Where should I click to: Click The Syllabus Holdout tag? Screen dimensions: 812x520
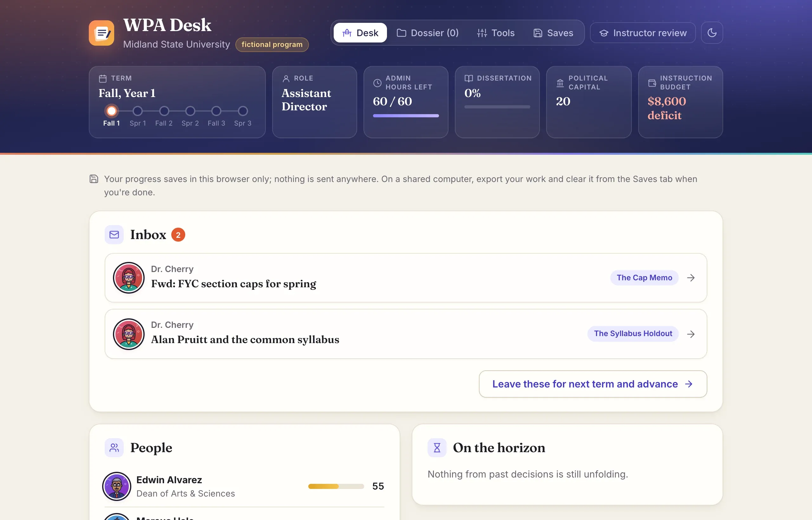point(633,334)
